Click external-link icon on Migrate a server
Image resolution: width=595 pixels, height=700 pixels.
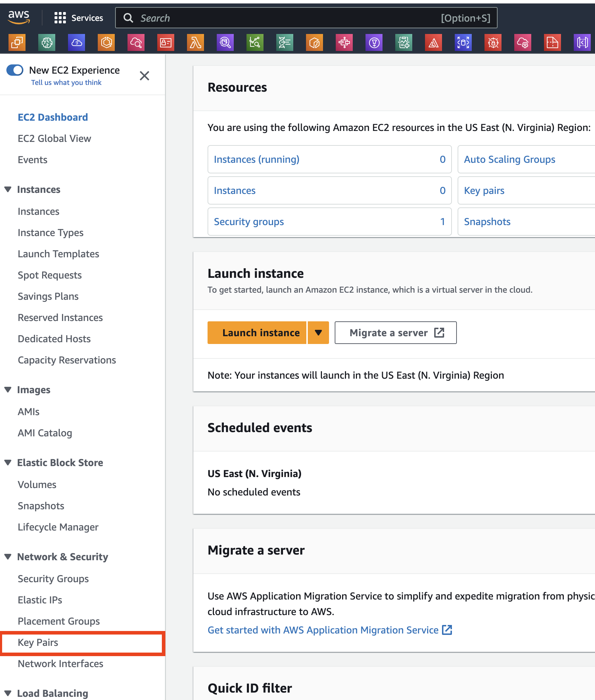point(439,333)
